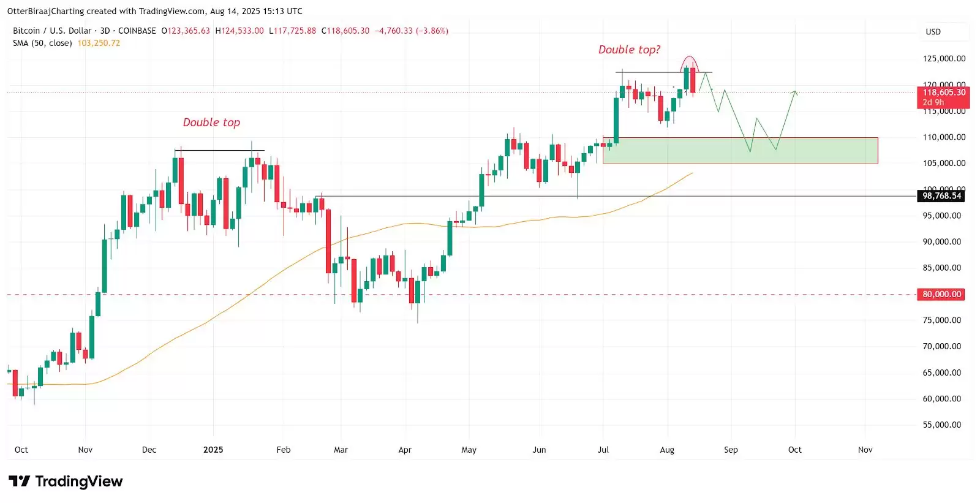
Task: Select the orange SMA value 103,250.72
Action: [x=99, y=43]
